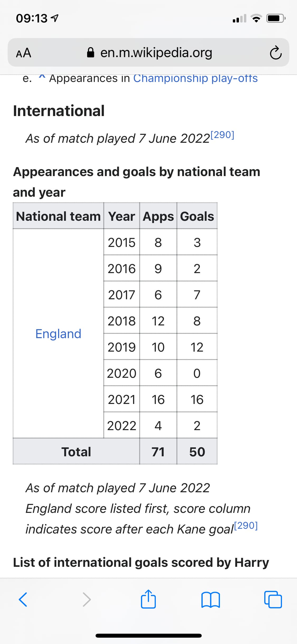Tap the 09:13 clock in status bar
297x644 pixels.
(x=32, y=19)
